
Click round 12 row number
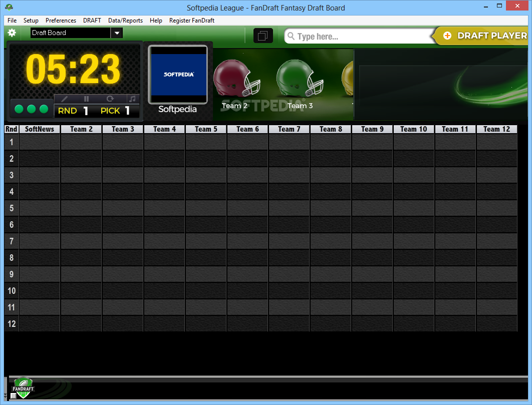pyautogui.click(x=12, y=324)
